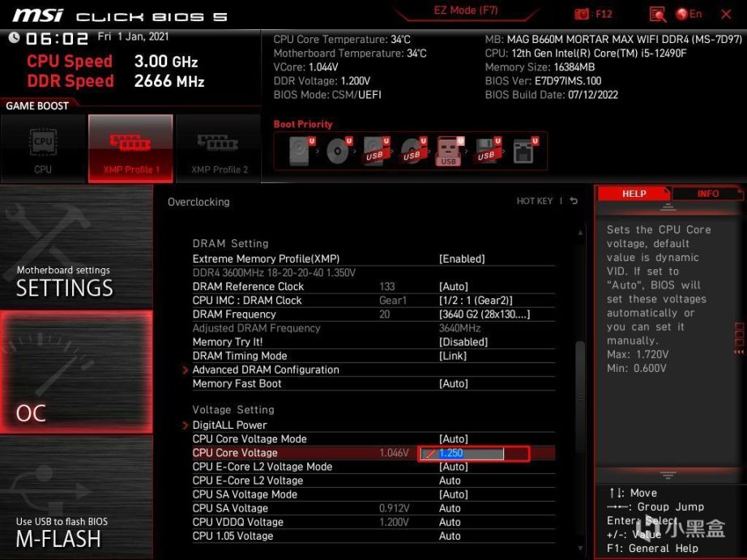Open CPU E-Core L2 Voltage Mode options

(454, 467)
